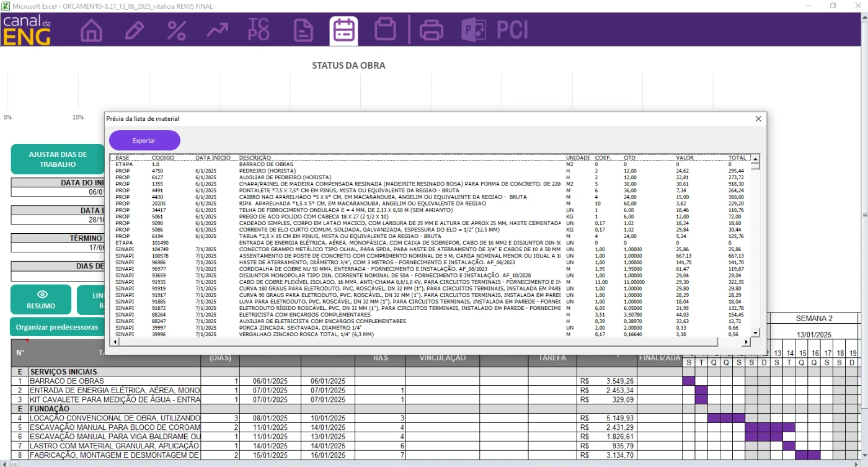The image size is (868, 467).
Task: Click the pencil edit icon
Action: pos(134,30)
